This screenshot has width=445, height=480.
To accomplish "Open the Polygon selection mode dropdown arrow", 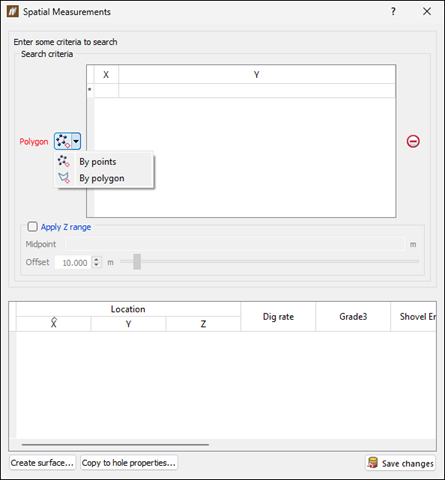I will click(x=76, y=141).
